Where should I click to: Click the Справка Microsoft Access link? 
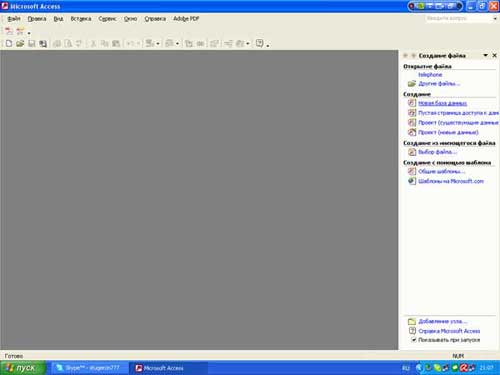point(449,331)
